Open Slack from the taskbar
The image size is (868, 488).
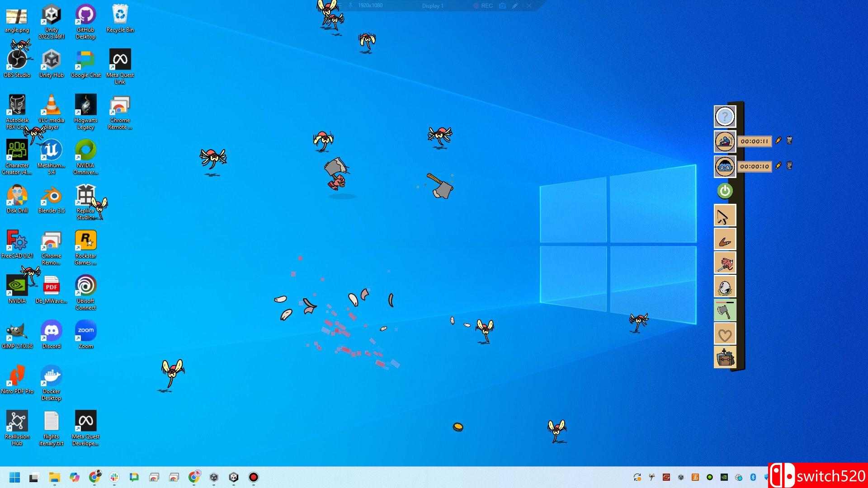pos(114,477)
